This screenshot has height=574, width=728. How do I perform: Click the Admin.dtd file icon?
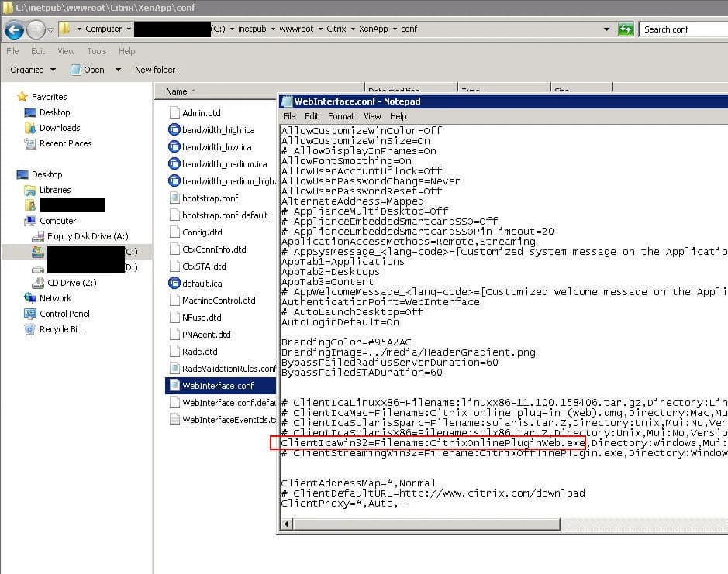[174, 113]
